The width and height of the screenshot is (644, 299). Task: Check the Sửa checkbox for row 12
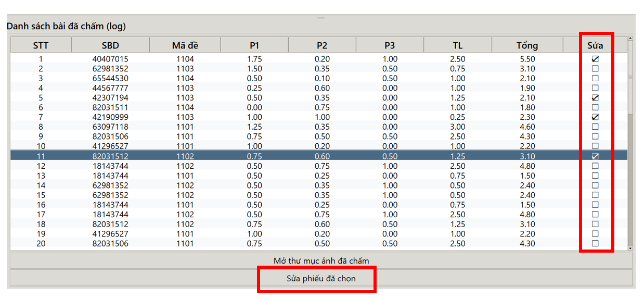click(x=595, y=166)
